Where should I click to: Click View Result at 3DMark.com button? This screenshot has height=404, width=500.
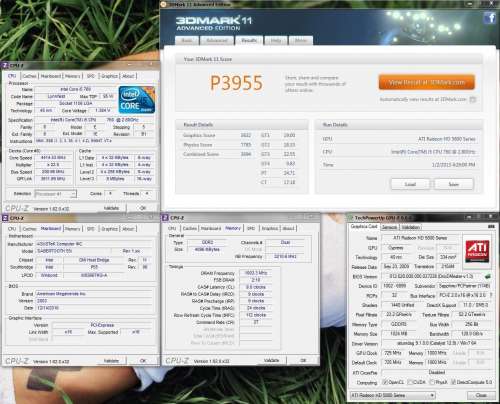click(x=427, y=82)
